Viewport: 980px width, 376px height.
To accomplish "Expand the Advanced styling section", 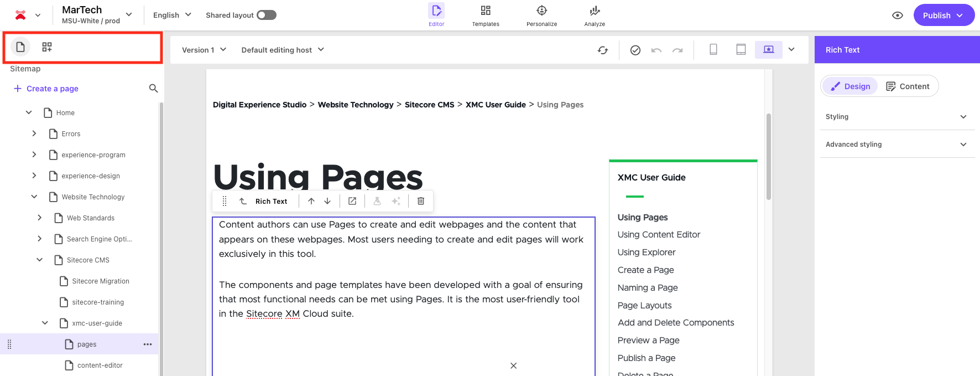I will click(896, 144).
